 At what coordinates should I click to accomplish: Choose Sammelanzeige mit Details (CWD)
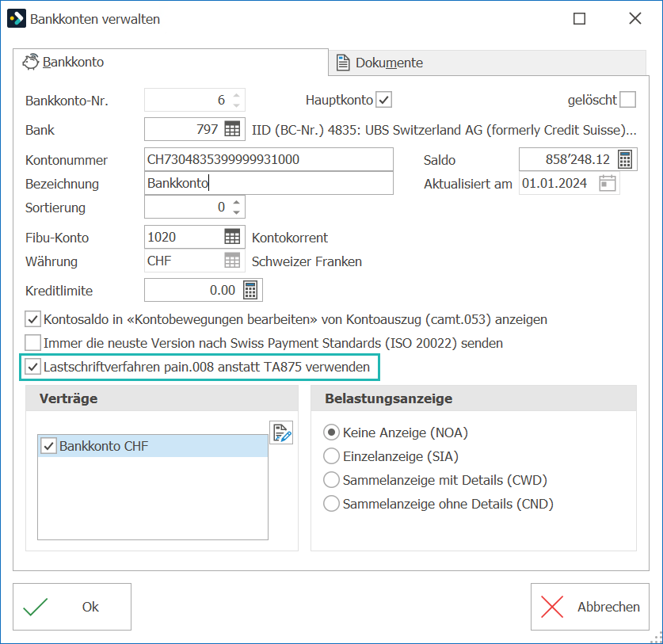point(331,480)
